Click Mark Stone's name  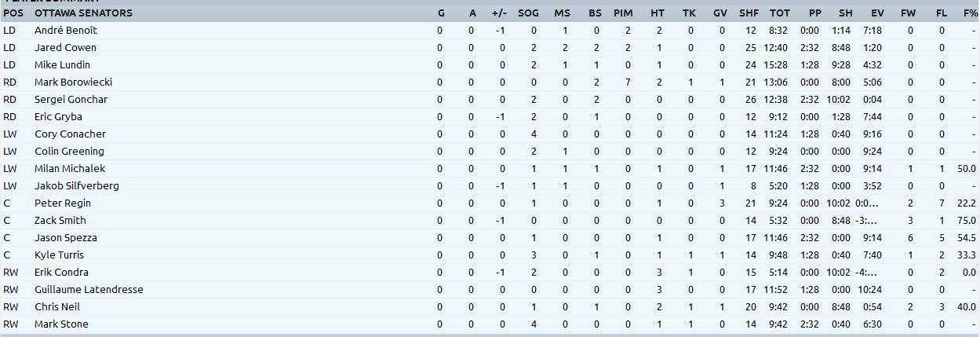(x=61, y=324)
